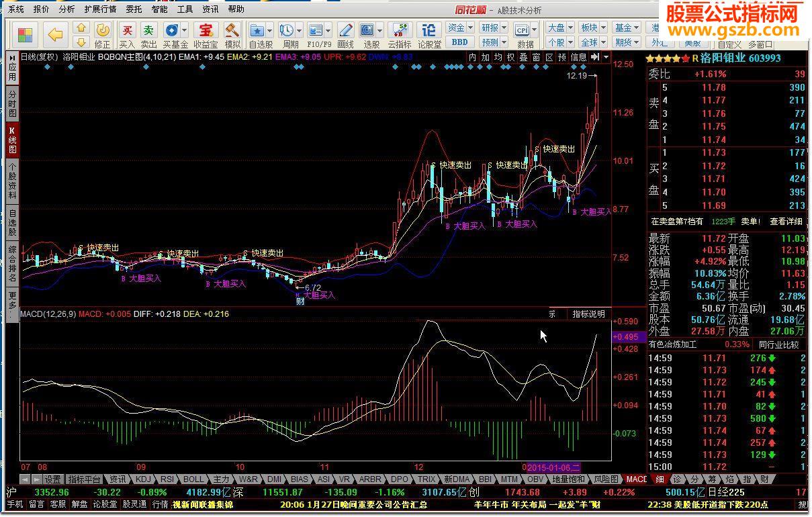This screenshot has height=517, width=812.
Task: Click the 有色冶炼加工 industry label
Action: (x=673, y=344)
